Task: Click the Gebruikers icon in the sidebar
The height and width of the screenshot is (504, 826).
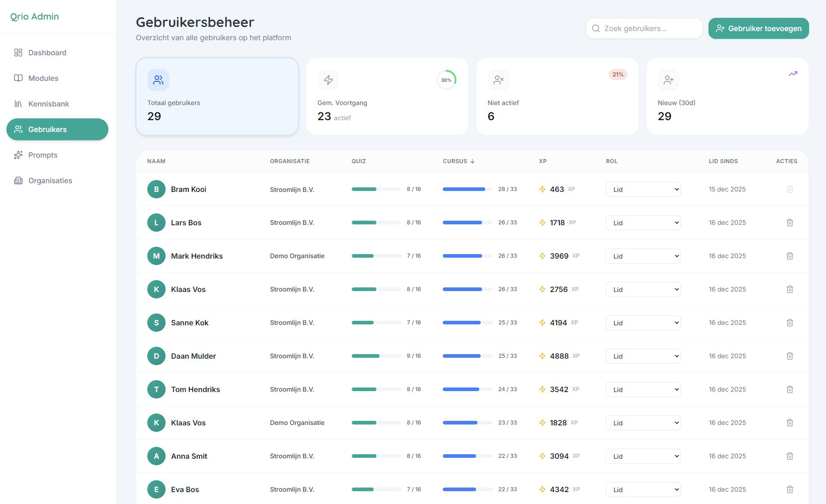Action: [x=18, y=129]
